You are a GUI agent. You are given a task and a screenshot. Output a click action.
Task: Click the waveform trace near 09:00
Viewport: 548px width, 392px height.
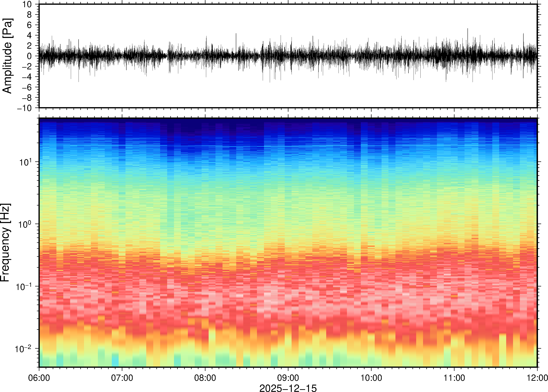click(288, 56)
